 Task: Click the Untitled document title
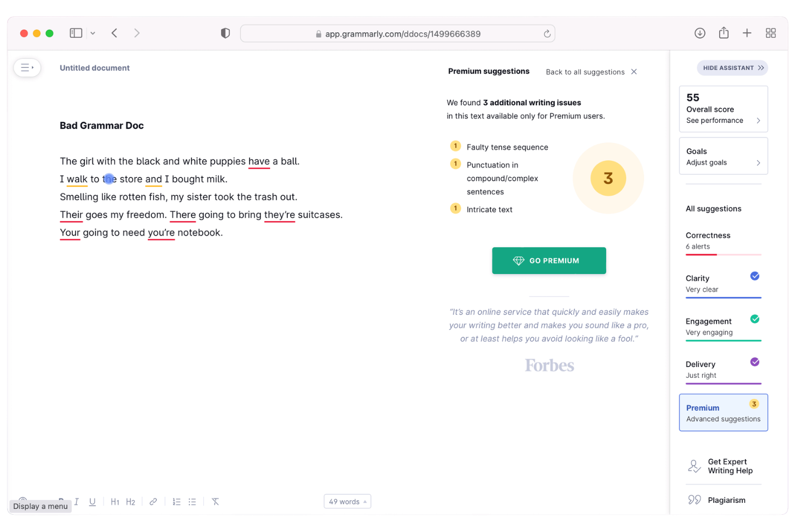tap(94, 68)
